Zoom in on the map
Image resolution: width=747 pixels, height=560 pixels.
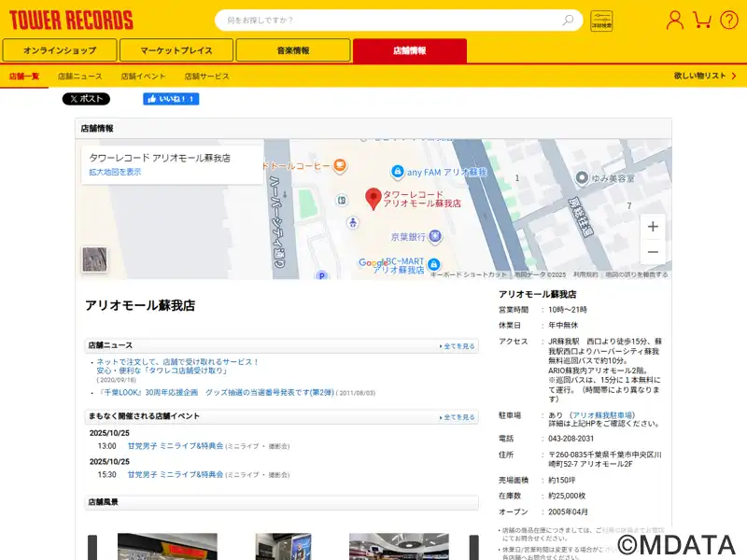[x=653, y=227]
